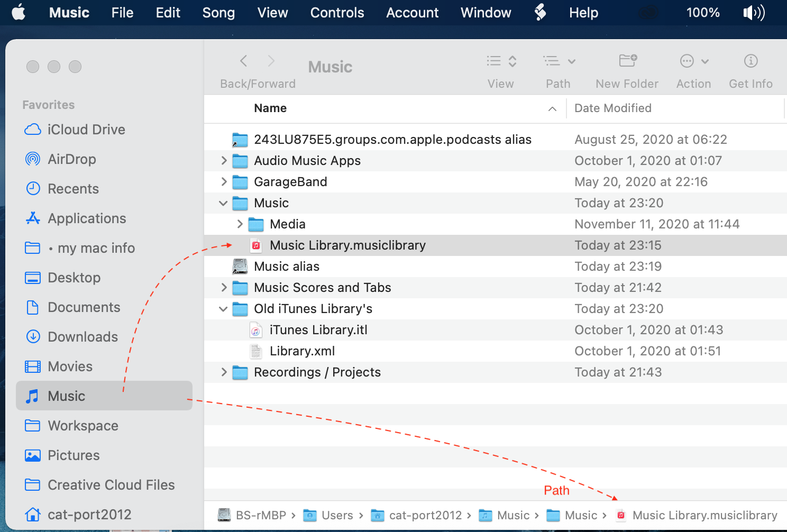Sort by Name column header
This screenshot has height=532, width=787.
pyautogui.click(x=270, y=108)
